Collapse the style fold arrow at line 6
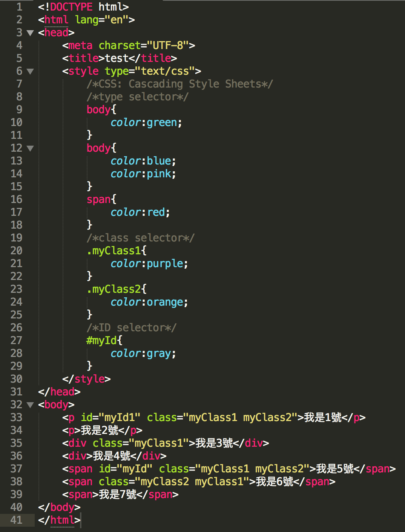This screenshot has height=532, width=405. [31, 71]
